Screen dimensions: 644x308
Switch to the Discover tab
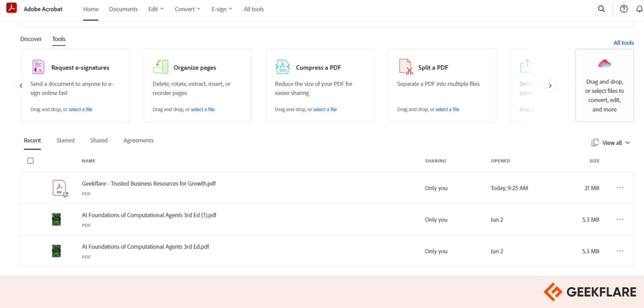[31, 39]
